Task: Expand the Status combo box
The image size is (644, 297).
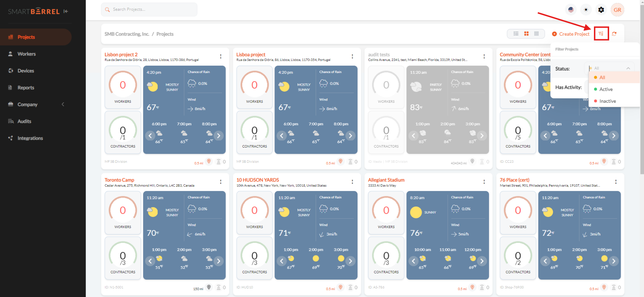Action: click(609, 68)
